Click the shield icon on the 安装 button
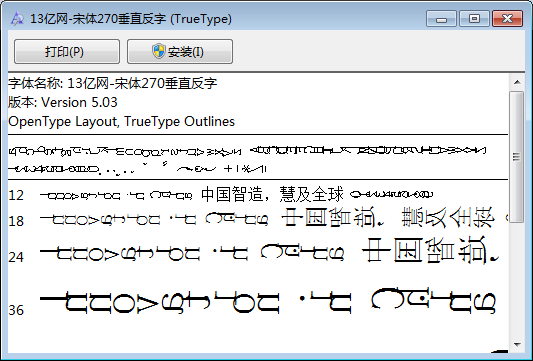 (x=159, y=51)
